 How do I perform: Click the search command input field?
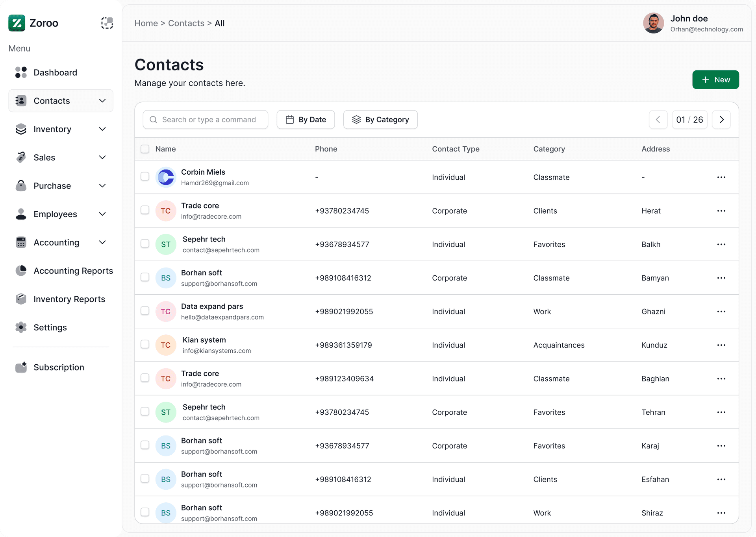pyautogui.click(x=205, y=120)
